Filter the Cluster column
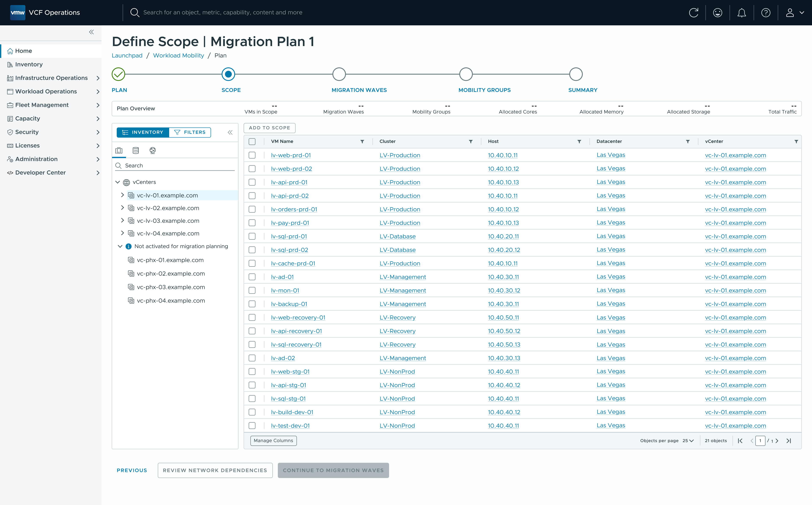The image size is (812, 505). (470, 142)
